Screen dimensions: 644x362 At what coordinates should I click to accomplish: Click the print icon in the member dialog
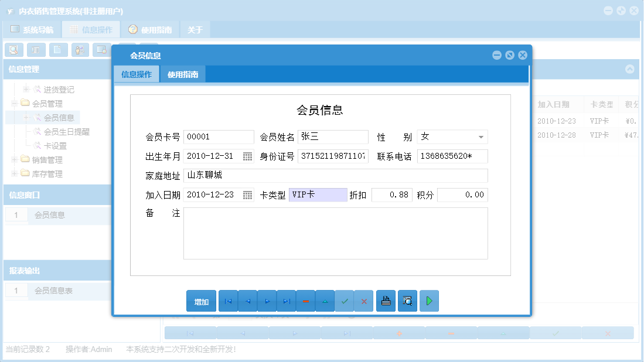(386, 300)
